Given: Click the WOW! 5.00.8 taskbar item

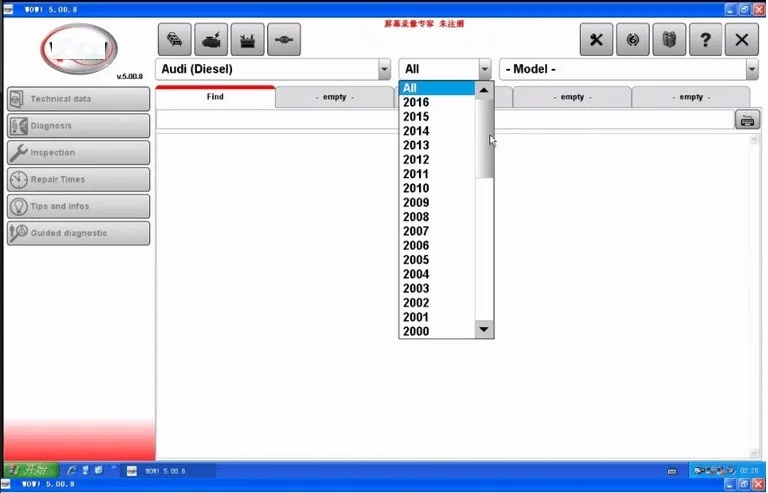Looking at the screenshot, I should [168, 471].
